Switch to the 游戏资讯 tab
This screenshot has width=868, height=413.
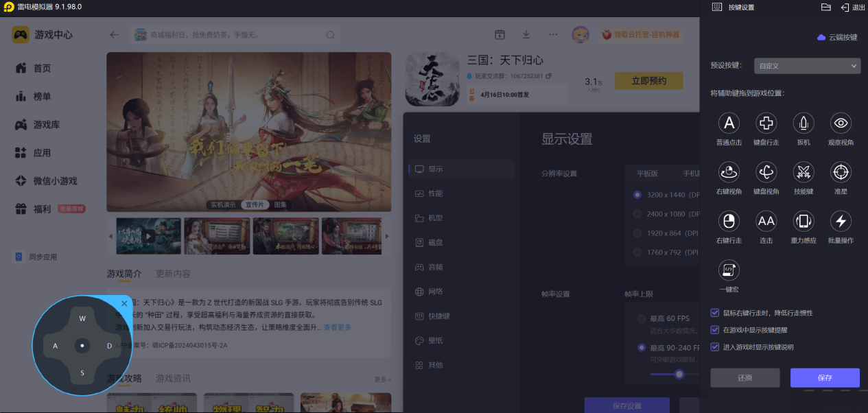pos(173,379)
